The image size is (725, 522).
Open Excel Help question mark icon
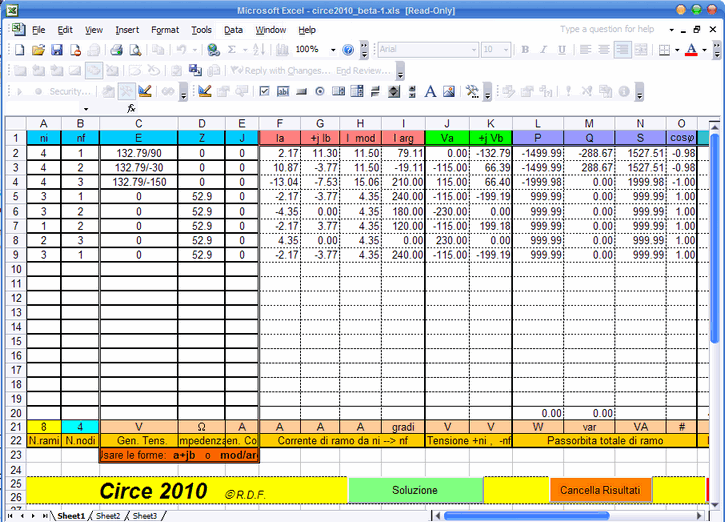point(348,49)
